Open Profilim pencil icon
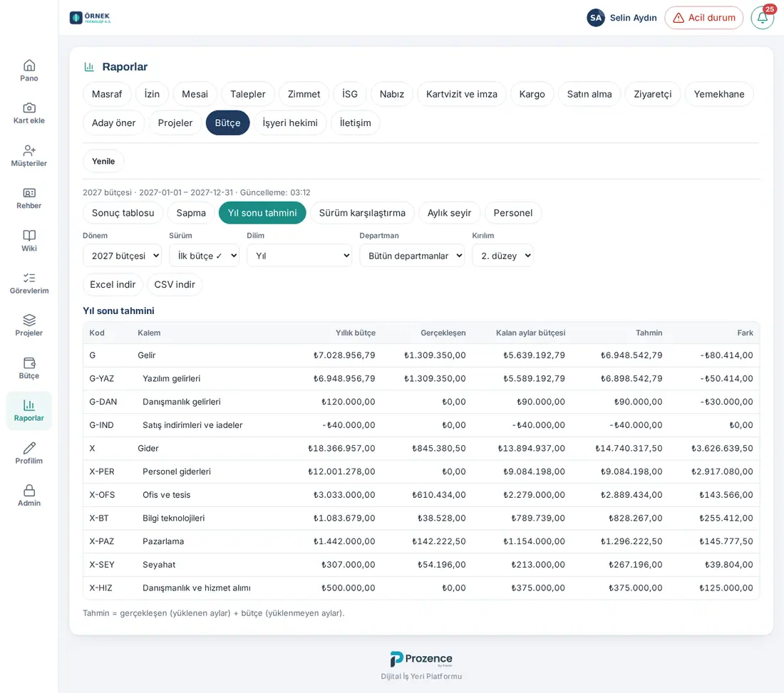784x693 pixels. tap(29, 448)
